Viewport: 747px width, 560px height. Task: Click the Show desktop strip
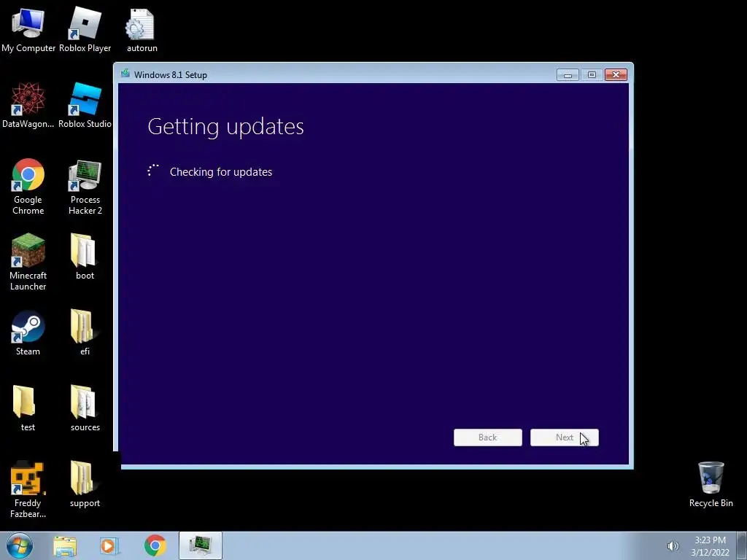point(742,545)
